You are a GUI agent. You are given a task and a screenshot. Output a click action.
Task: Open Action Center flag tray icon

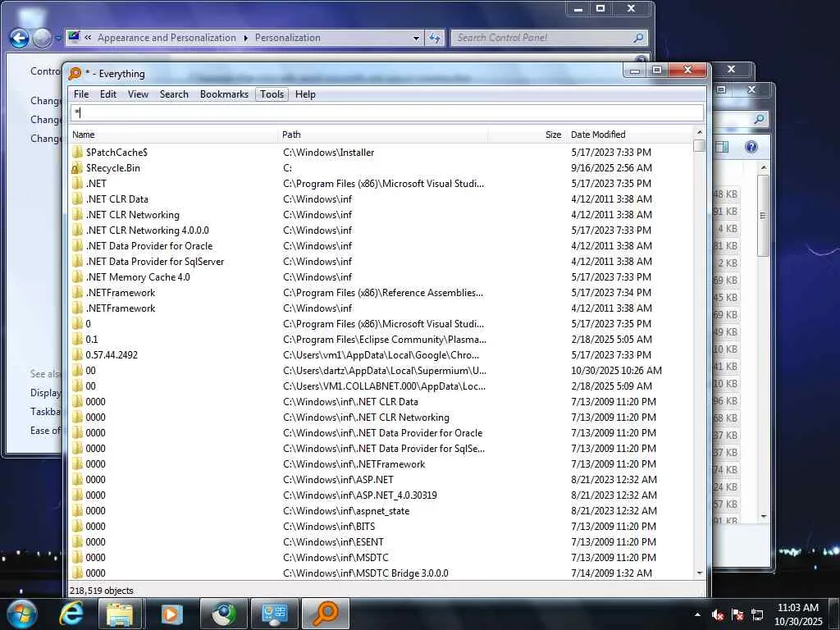click(x=737, y=614)
